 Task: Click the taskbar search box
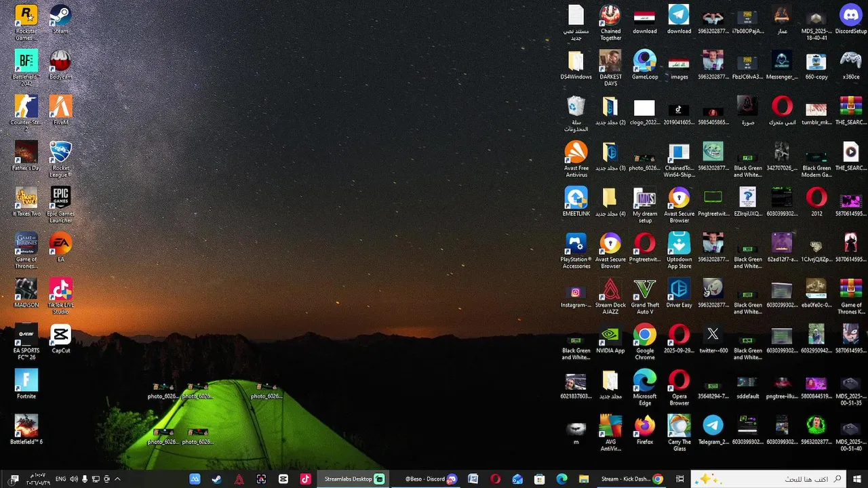click(768, 479)
